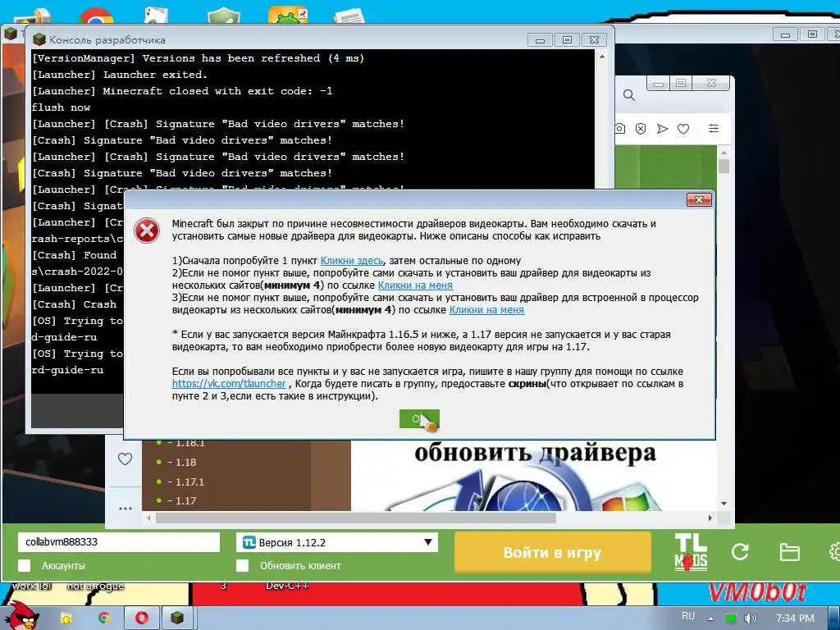Switch to TLauncher taskbar item
840x630 pixels.
[x=177, y=619]
